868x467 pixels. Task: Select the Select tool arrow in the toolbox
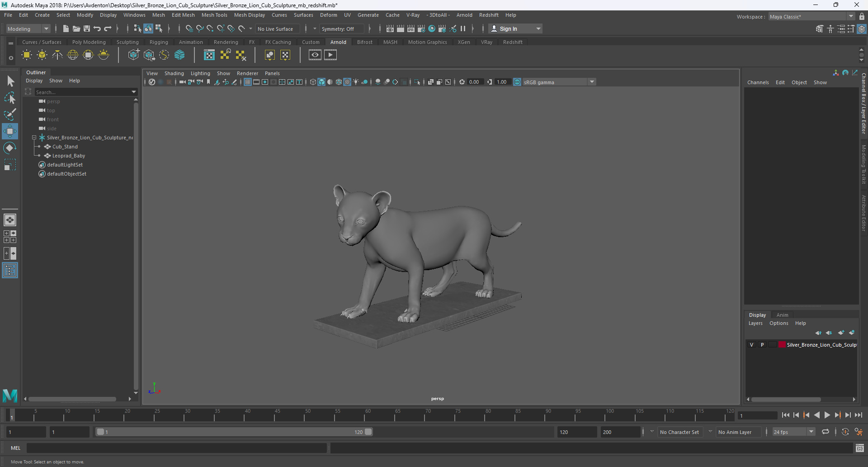[x=10, y=81]
